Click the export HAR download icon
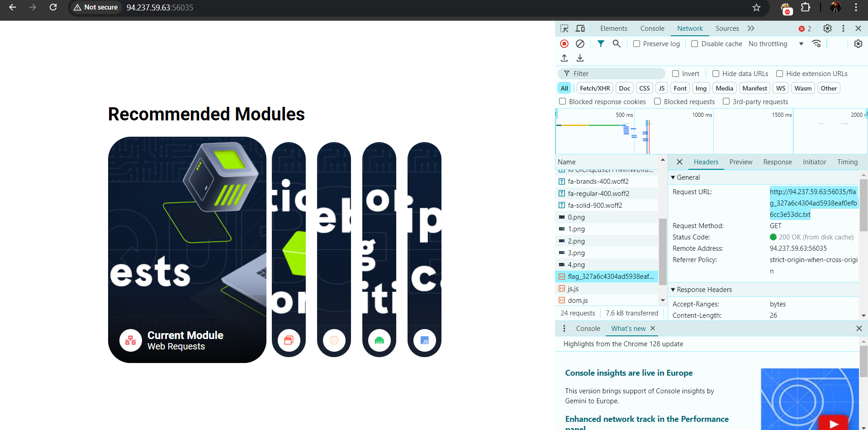 [580, 58]
